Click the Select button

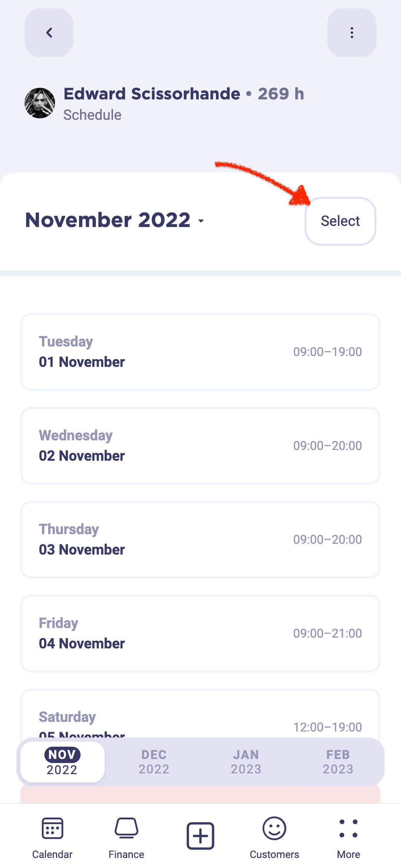340,221
